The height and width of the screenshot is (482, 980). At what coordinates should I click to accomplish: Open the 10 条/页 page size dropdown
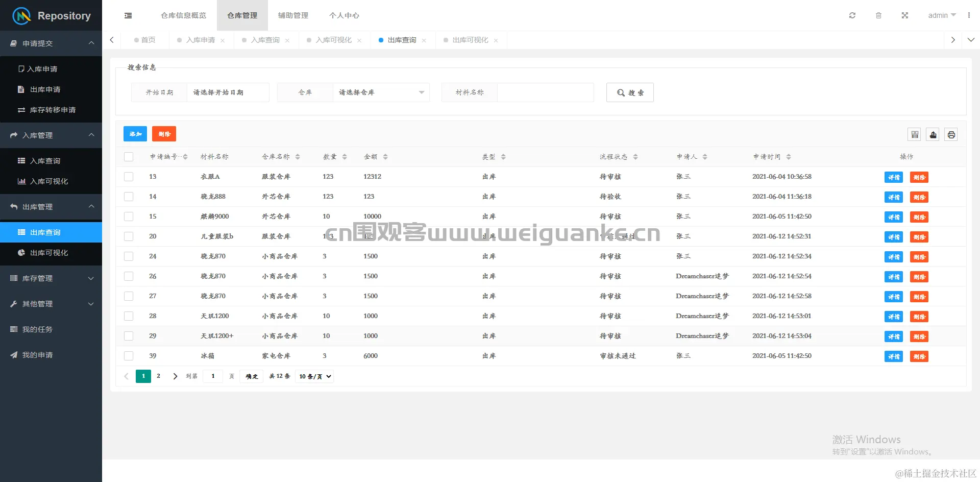point(314,376)
